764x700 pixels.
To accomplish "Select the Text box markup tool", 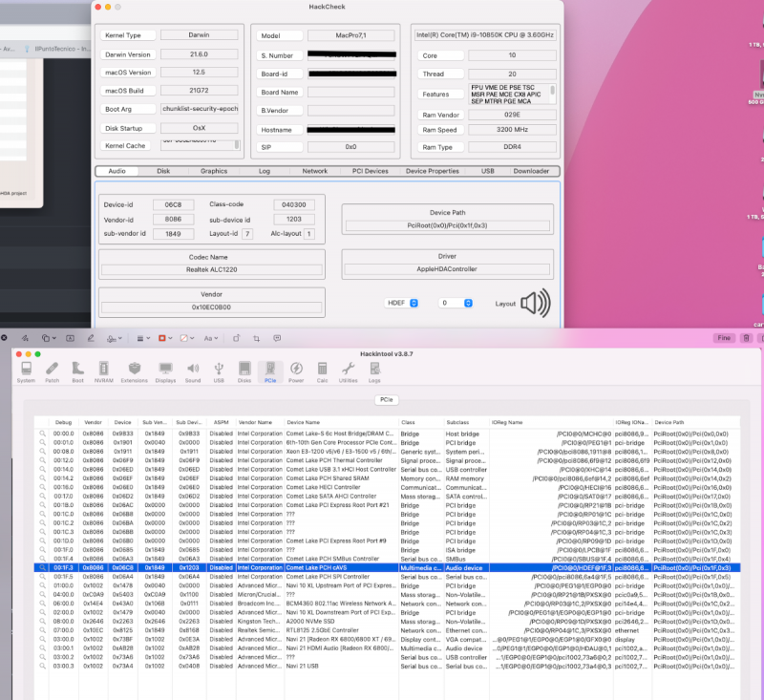I will tap(70, 338).
